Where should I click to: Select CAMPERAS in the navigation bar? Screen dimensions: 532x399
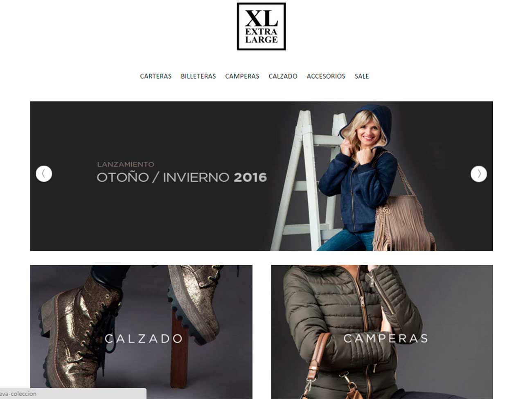point(242,76)
